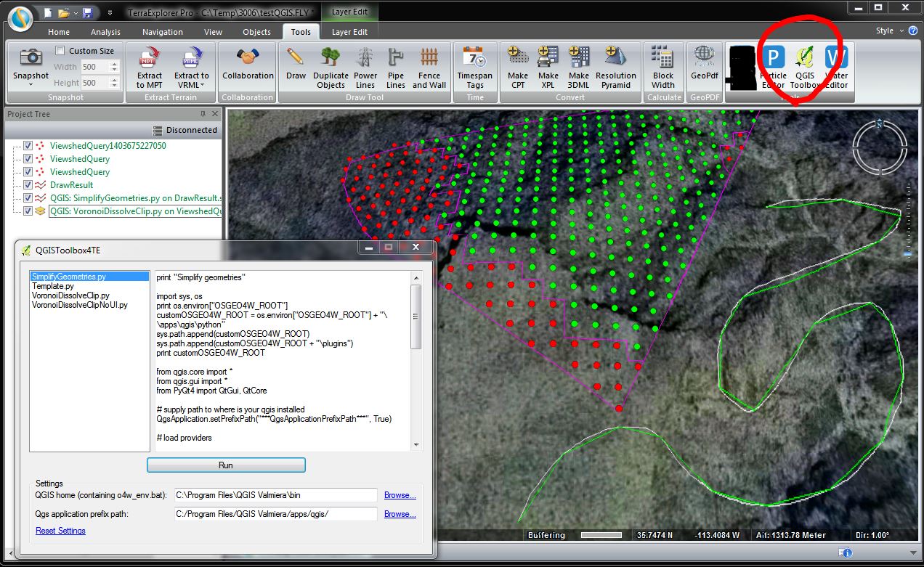Open dropdown arrow beside Open folder icon
Screen dimensions: 924x567
[74, 12]
